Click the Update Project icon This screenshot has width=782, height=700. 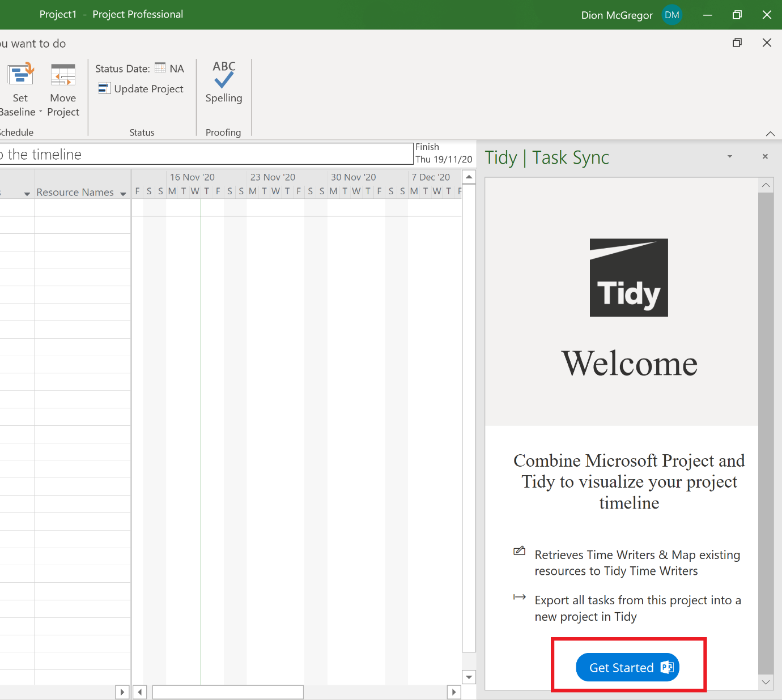[x=104, y=89]
